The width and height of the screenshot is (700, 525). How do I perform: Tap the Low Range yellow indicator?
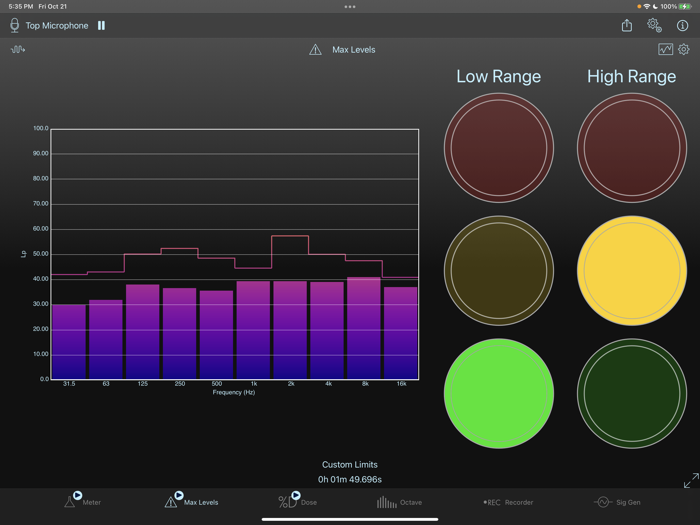[x=499, y=271]
